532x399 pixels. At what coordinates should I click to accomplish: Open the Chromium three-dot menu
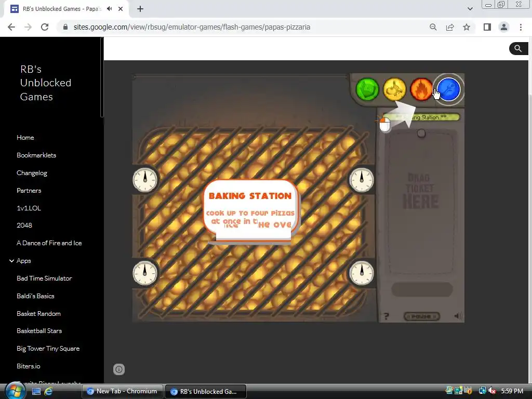[x=521, y=27]
